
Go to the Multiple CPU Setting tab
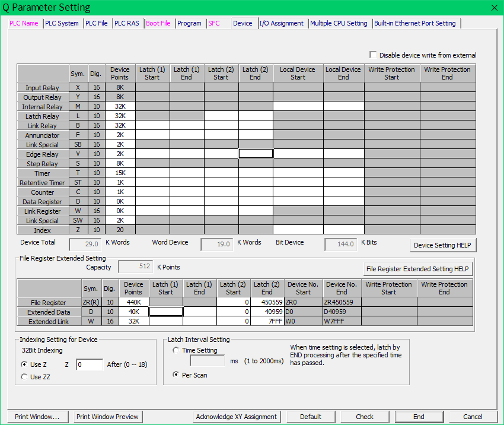(x=339, y=23)
